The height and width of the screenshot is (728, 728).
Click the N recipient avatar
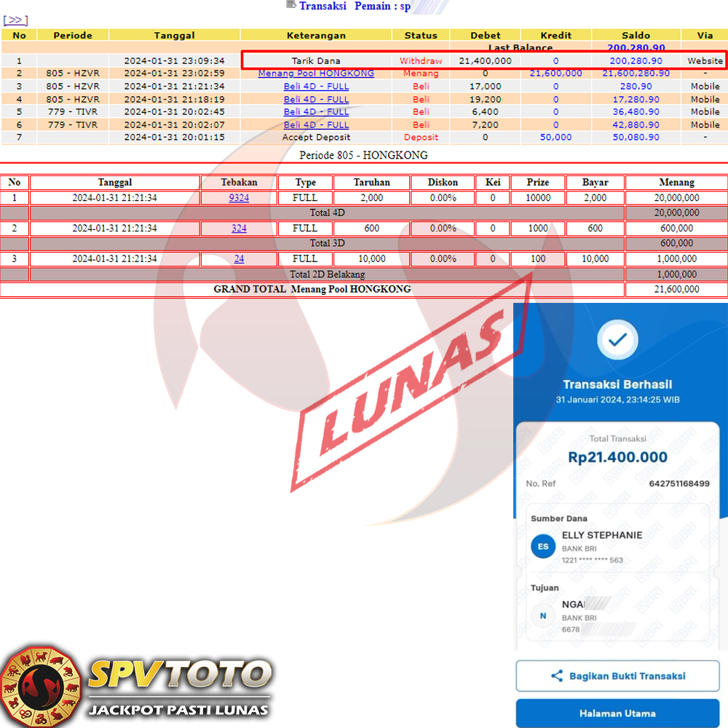click(543, 615)
